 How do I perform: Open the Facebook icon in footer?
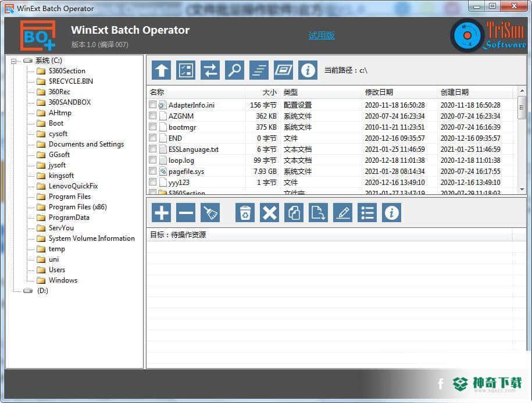point(440,384)
